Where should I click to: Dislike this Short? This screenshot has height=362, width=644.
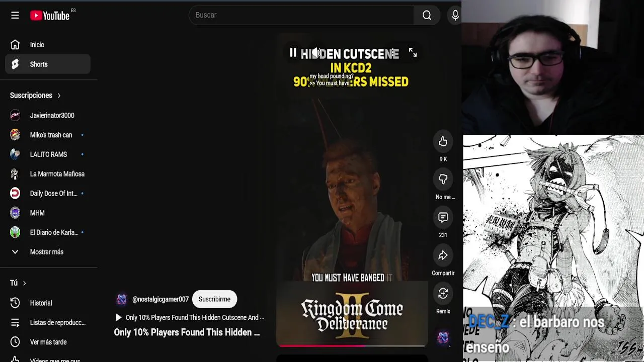click(443, 179)
